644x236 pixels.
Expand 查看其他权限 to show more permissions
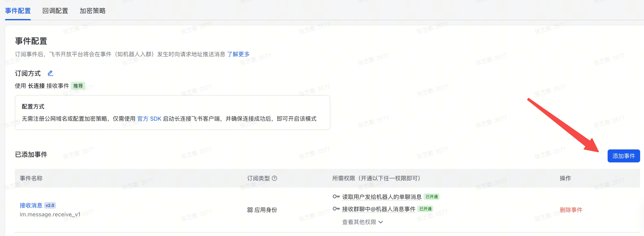pyautogui.click(x=359, y=222)
